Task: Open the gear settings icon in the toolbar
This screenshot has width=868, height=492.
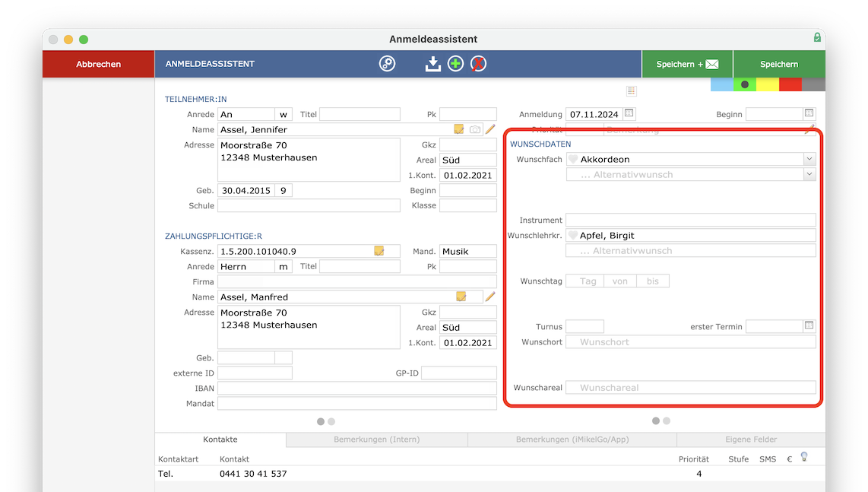Action: (387, 64)
